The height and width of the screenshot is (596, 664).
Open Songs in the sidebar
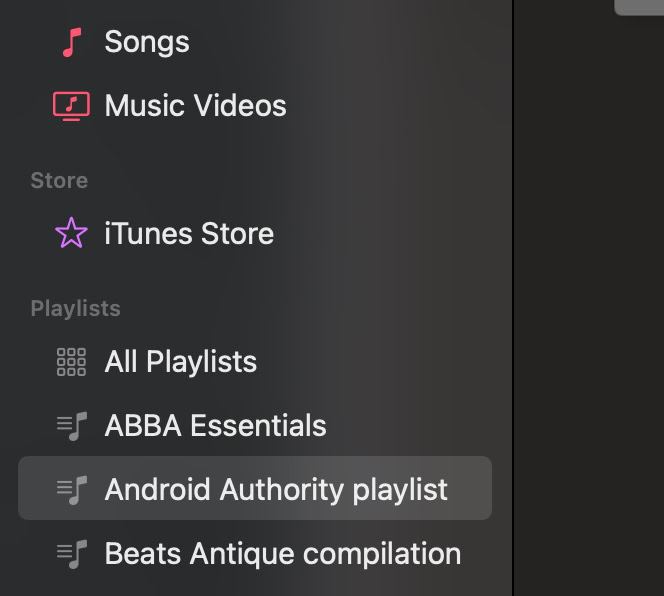click(x=147, y=42)
